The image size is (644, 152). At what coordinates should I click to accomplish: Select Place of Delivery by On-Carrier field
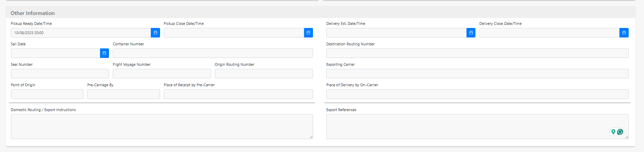477,94
